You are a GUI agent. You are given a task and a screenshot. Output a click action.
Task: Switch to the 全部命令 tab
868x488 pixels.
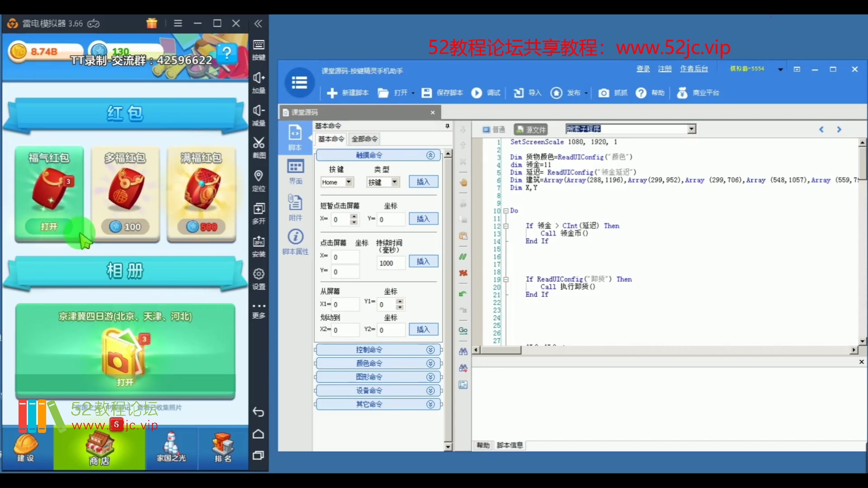click(x=364, y=139)
